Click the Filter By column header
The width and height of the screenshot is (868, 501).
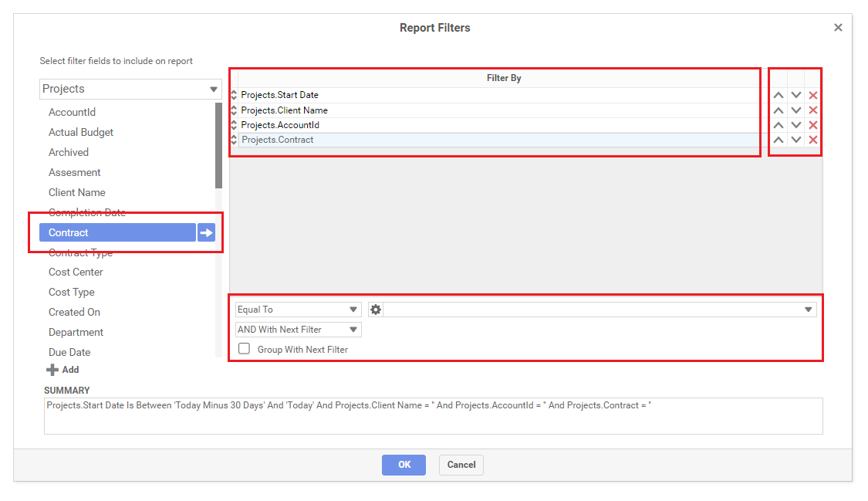tap(504, 78)
